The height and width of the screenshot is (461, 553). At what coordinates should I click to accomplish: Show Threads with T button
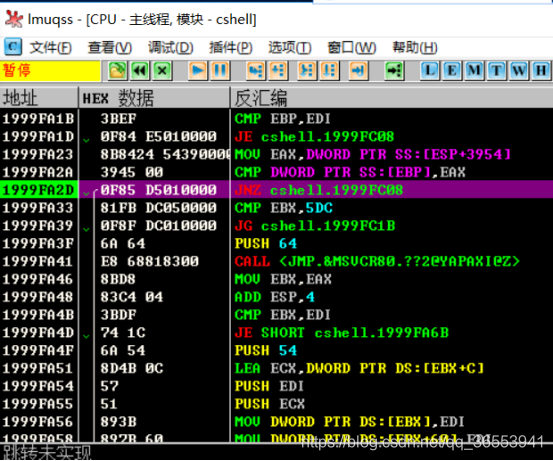tap(496, 71)
